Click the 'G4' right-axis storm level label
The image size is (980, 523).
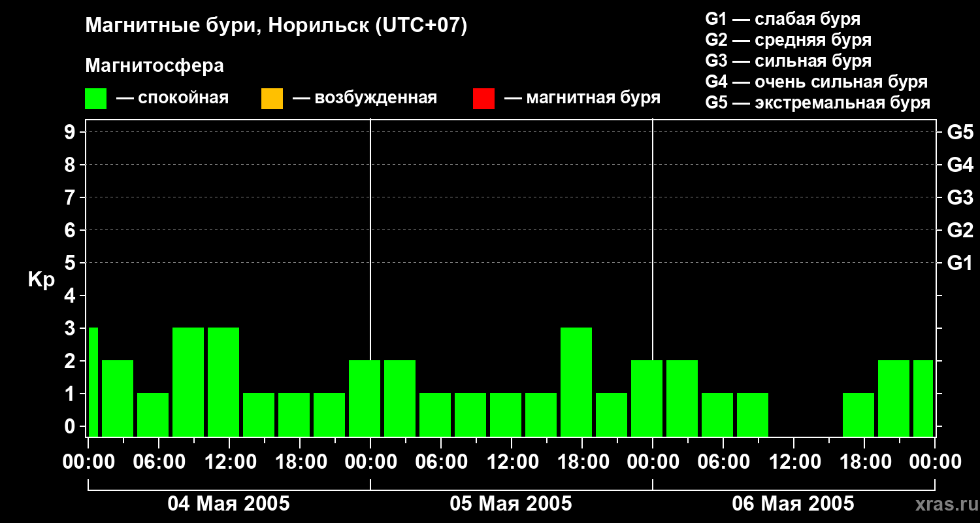(960, 165)
